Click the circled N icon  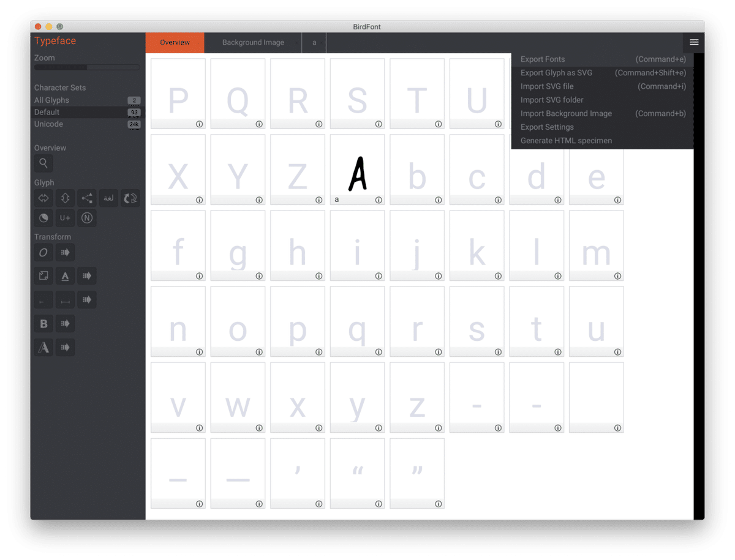tap(87, 218)
